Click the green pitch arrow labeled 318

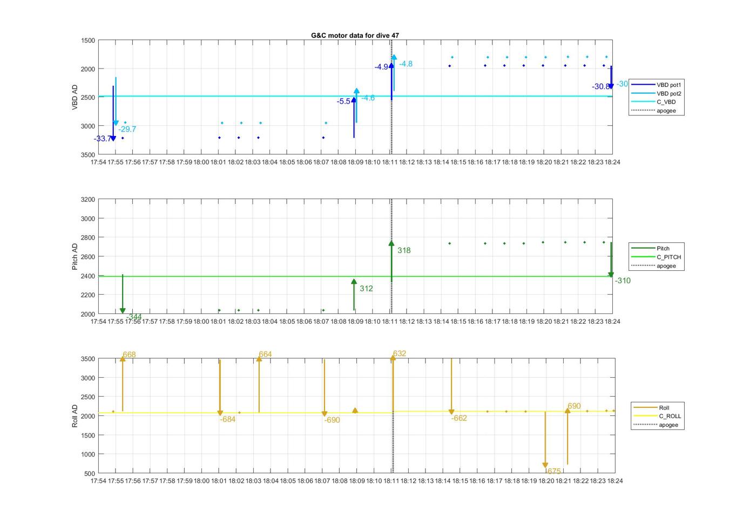click(x=391, y=262)
